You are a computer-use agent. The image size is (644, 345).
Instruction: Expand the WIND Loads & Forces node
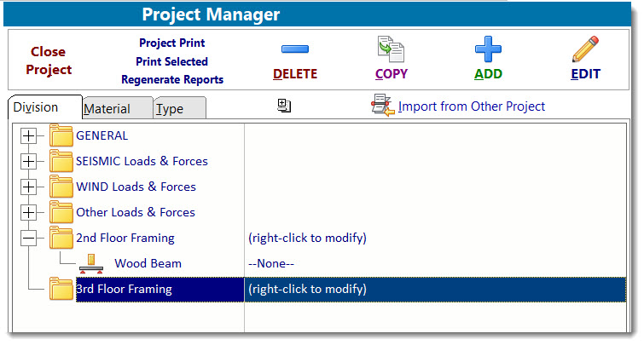(29, 187)
